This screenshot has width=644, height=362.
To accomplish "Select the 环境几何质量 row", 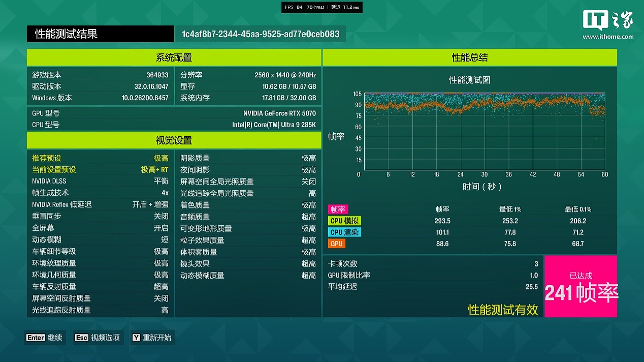I will tap(100, 275).
